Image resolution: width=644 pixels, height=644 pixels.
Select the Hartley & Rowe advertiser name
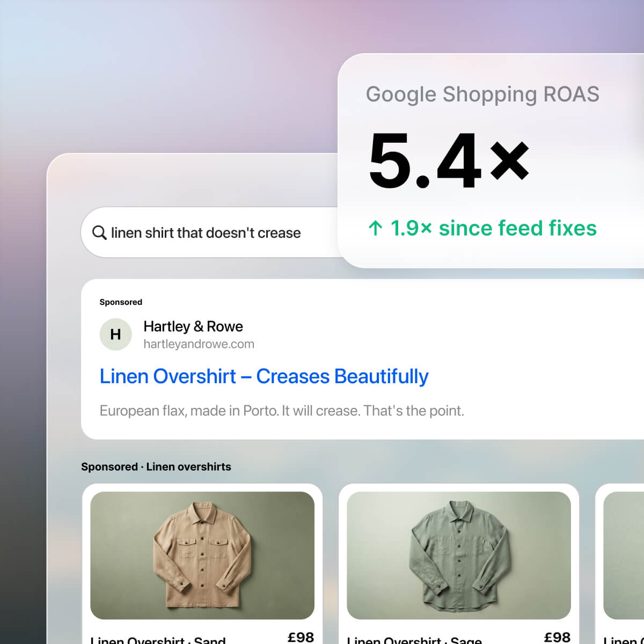[x=193, y=326]
